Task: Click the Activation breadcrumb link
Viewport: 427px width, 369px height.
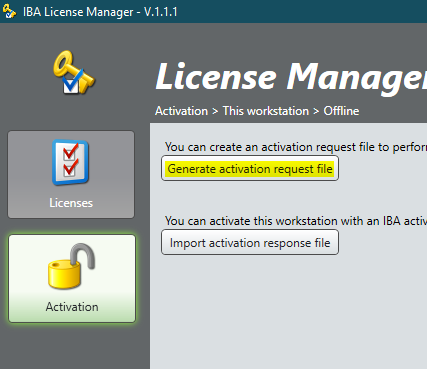Action: pos(182,111)
